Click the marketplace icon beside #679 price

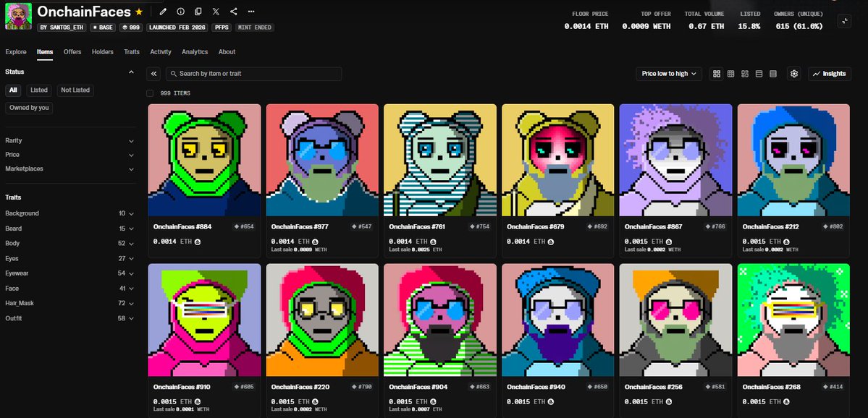552,242
